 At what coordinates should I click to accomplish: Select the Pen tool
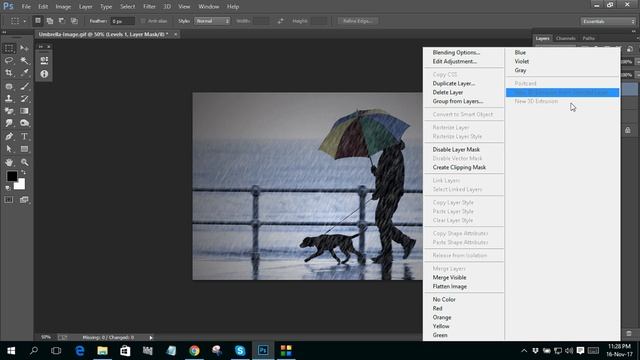[9, 136]
